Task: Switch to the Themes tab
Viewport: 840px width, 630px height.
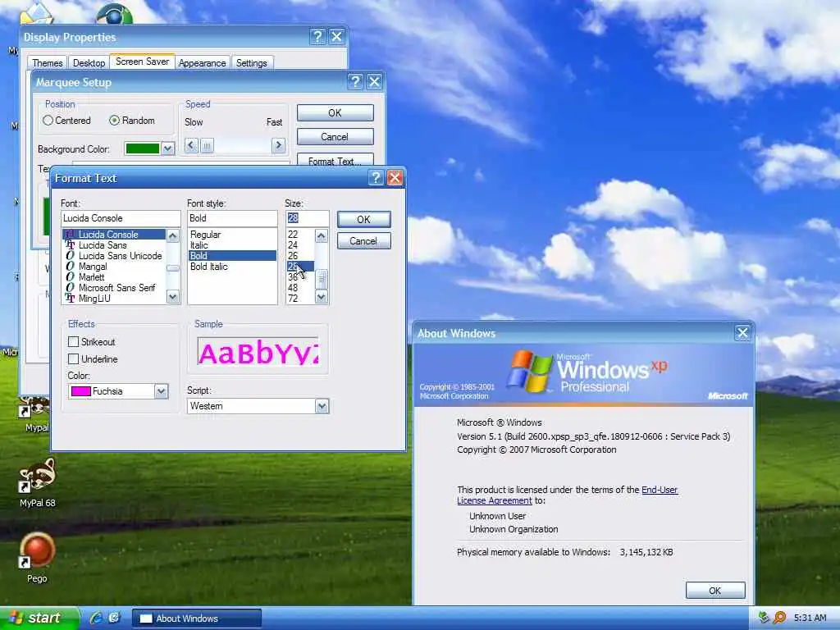Action: pos(47,62)
